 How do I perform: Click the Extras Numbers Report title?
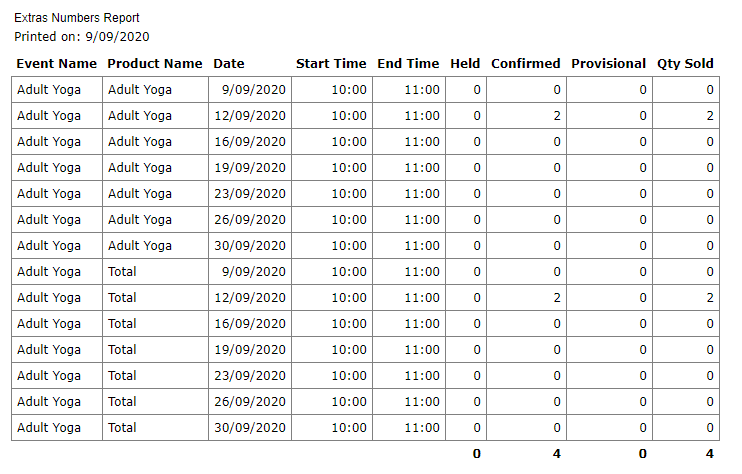pyautogui.click(x=77, y=18)
